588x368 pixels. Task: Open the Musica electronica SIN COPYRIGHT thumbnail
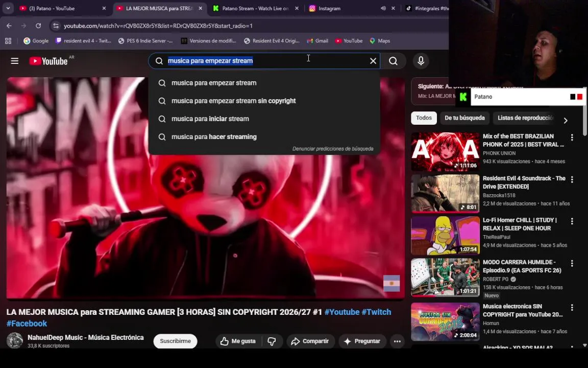445,322
